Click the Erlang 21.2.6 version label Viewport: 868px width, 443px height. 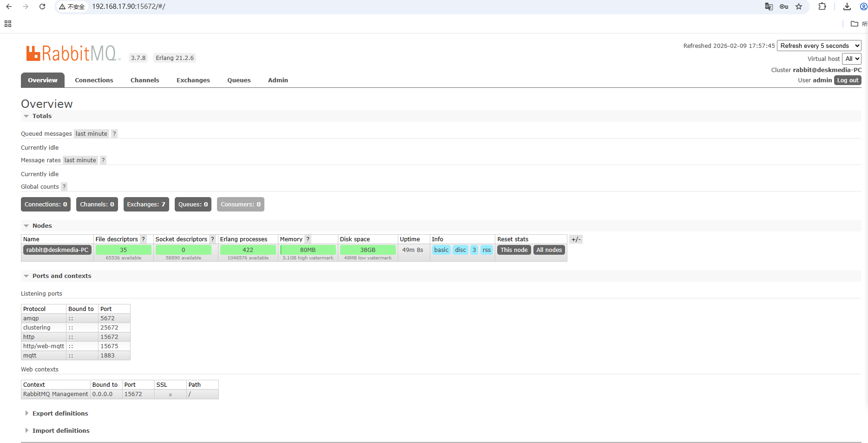(x=175, y=58)
